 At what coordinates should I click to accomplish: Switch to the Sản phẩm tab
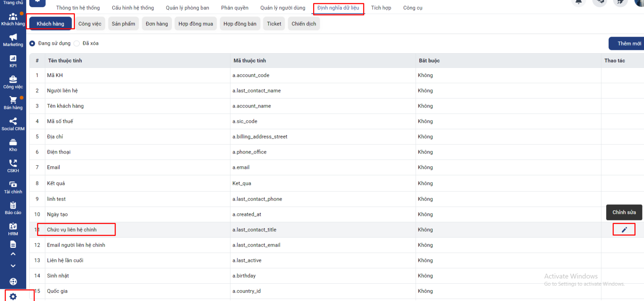click(x=123, y=24)
